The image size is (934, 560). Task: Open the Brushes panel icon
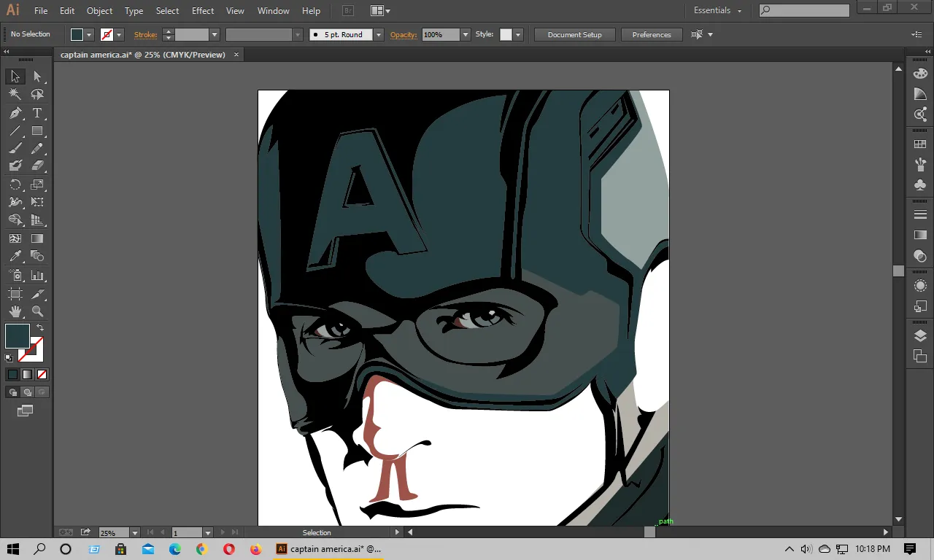coord(920,165)
